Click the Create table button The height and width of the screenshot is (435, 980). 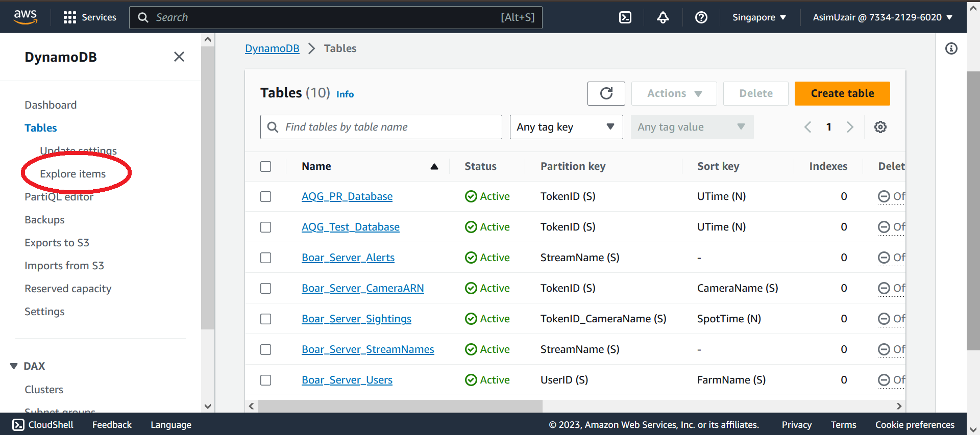[x=842, y=93]
